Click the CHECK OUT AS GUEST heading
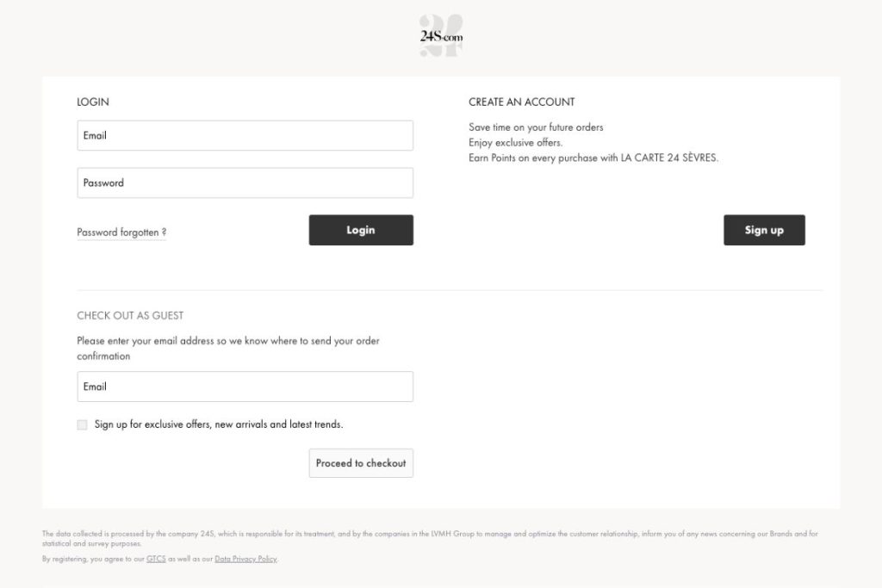This screenshot has width=882, height=588. [x=130, y=316]
